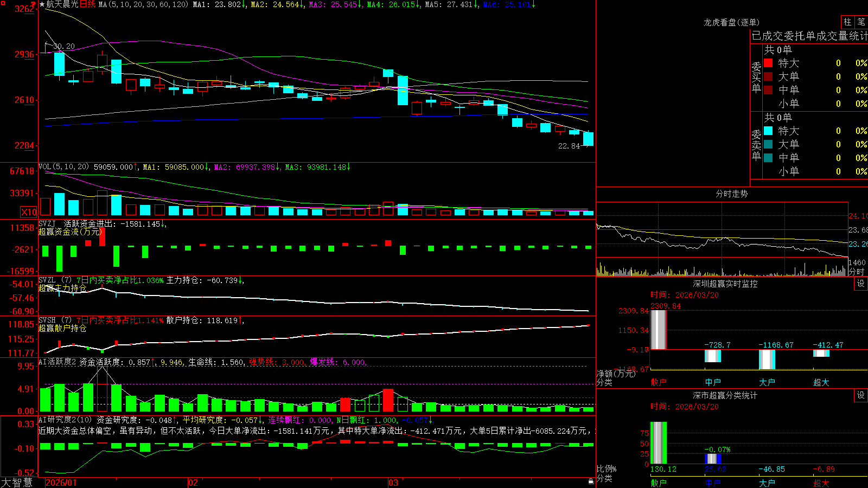The width and height of the screenshot is (868, 488).
Task: Click the cyan 特大 sell-order color swatch
Action: (768, 131)
